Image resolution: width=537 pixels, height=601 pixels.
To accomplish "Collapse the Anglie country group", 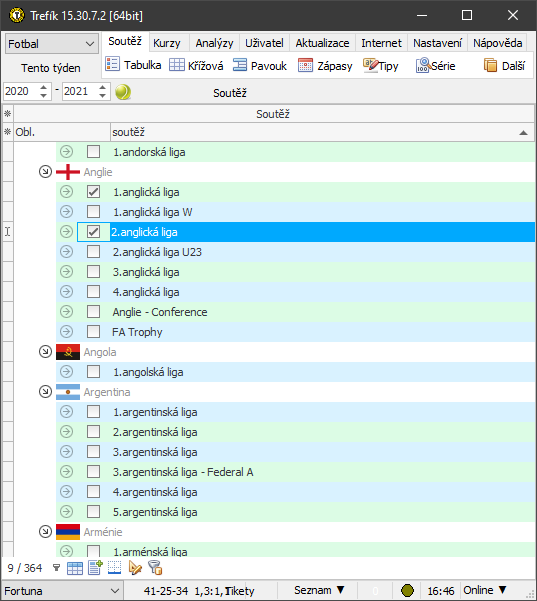I will [x=45, y=172].
